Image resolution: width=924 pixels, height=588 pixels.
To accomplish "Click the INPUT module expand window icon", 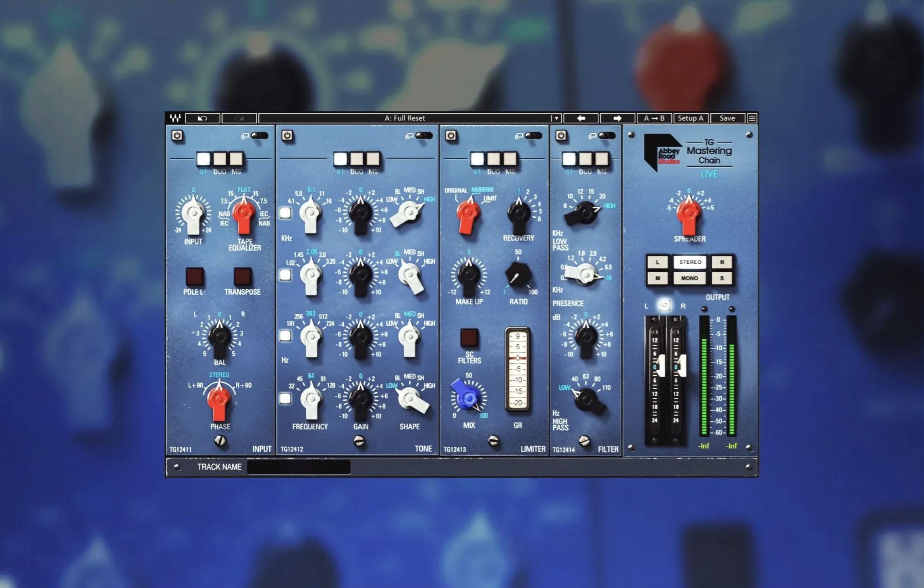I will pyautogui.click(x=245, y=136).
